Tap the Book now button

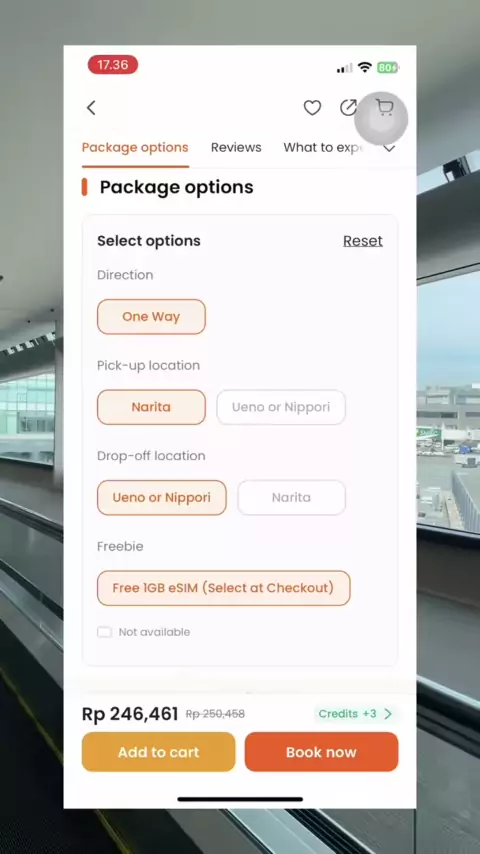pos(321,752)
